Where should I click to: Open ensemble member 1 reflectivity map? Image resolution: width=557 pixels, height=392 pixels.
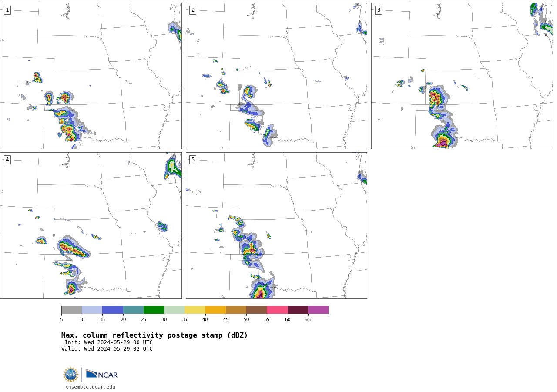pyautogui.click(x=91, y=76)
